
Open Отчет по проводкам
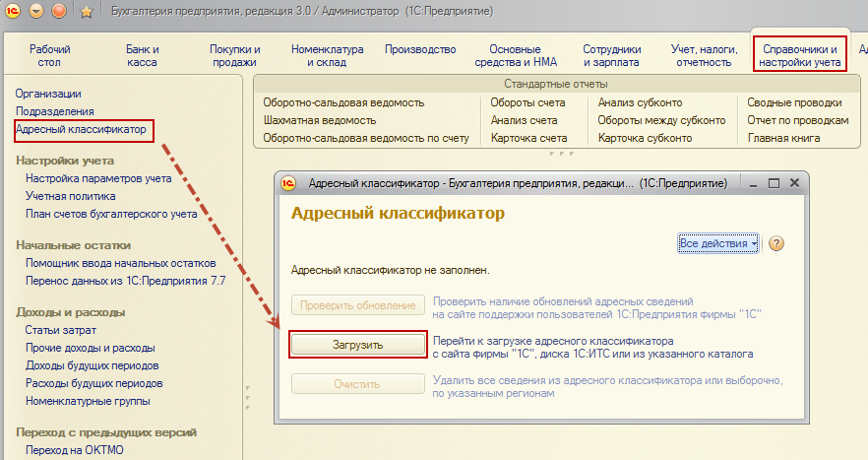pyautogui.click(x=798, y=120)
